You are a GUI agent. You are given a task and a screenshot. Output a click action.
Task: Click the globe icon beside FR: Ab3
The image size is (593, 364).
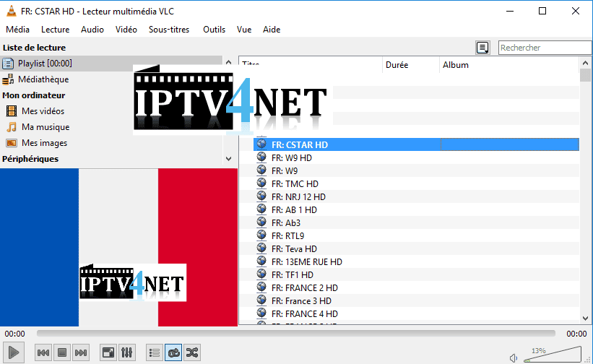(x=261, y=222)
